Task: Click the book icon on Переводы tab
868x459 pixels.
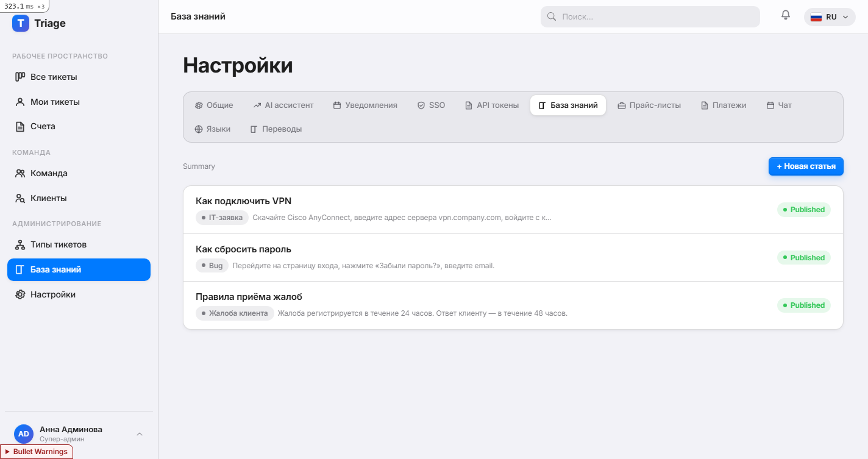Action: (x=254, y=129)
